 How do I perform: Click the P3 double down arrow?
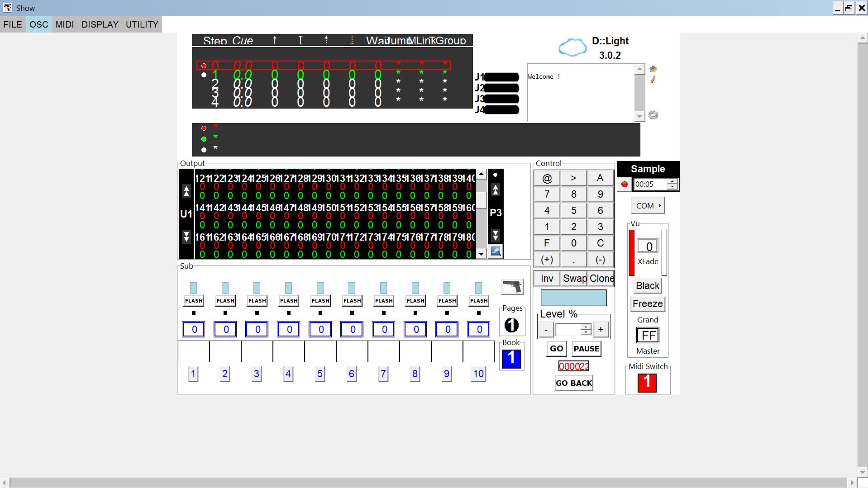(496, 235)
